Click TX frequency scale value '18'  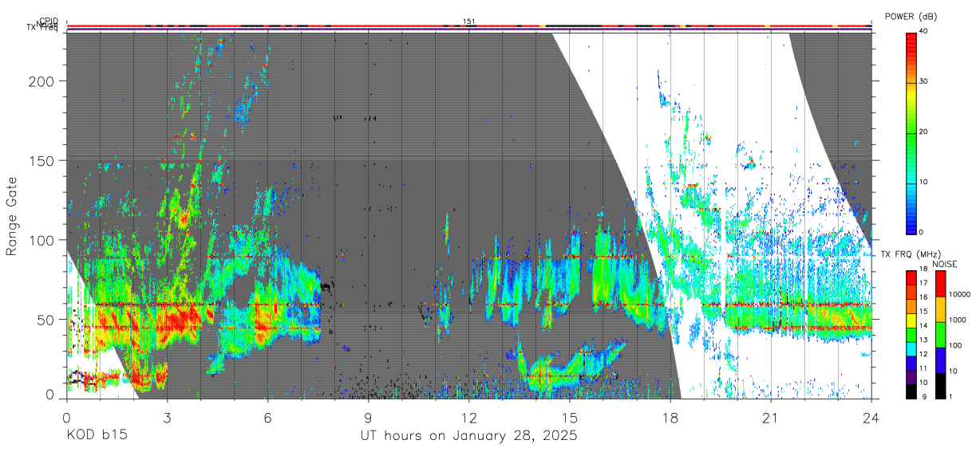(924, 269)
